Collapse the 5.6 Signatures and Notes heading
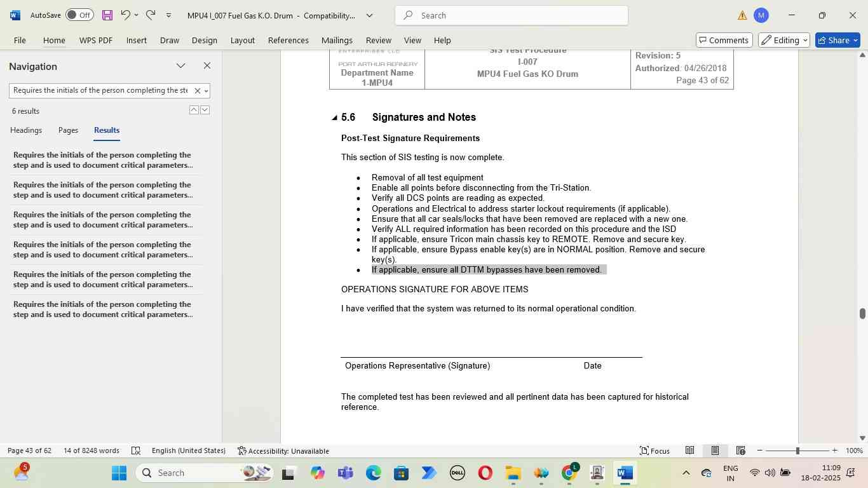Image resolution: width=868 pixels, height=488 pixels. click(x=334, y=118)
